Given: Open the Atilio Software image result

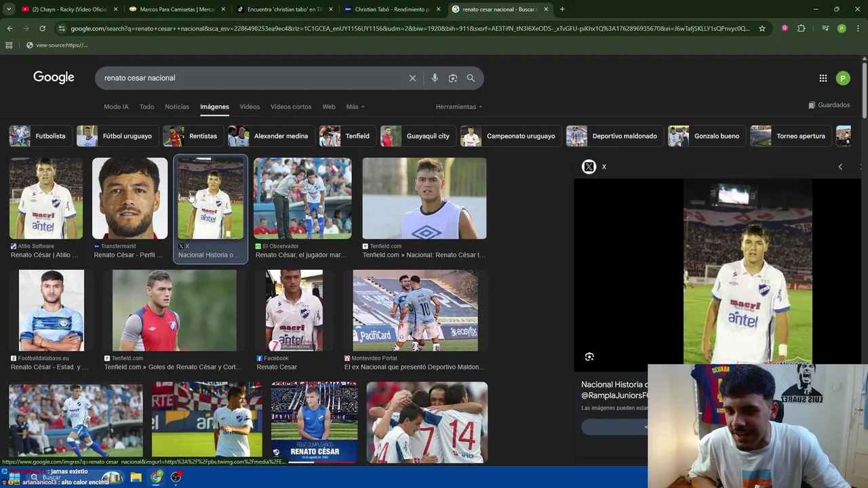Looking at the screenshot, I should click(x=46, y=199).
